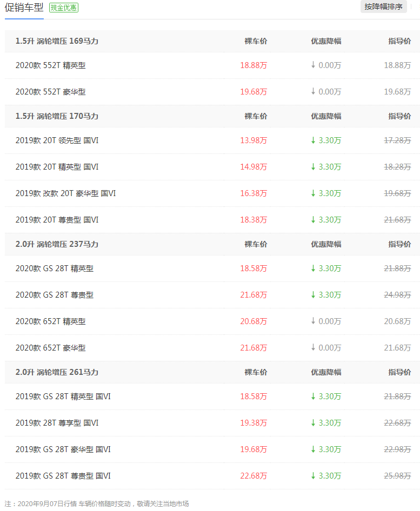Image resolution: width=420 pixels, height=511 pixels.
Task: Click the 按降幅排序 sort button
Action: tap(383, 6)
